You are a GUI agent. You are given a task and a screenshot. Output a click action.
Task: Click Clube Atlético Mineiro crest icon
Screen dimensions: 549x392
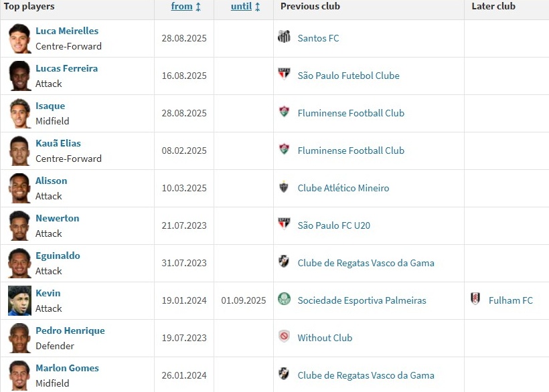[x=284, y=187]
